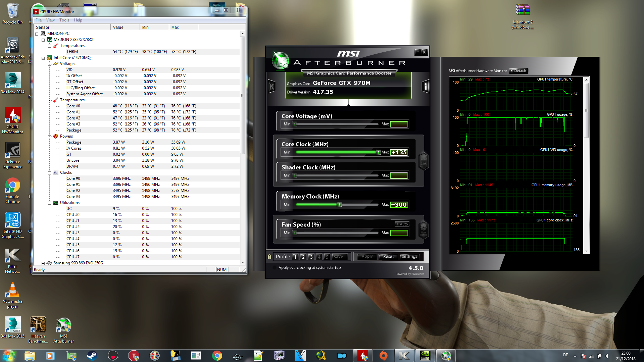Collapse the Voltages section
The height and width of the screenshot is (362, 644).
(x=49, y=64)
